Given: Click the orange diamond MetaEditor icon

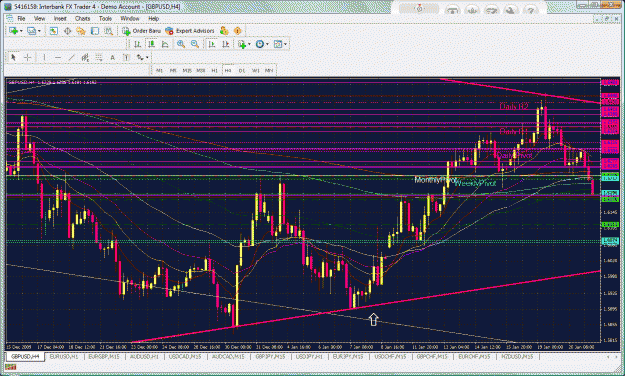Looking at the screenshot, I should click(x=238, y=31).
